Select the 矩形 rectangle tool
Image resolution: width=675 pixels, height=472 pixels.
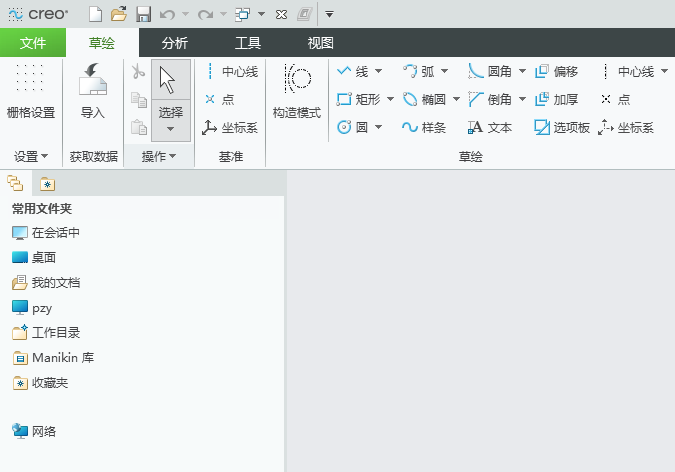359,99
